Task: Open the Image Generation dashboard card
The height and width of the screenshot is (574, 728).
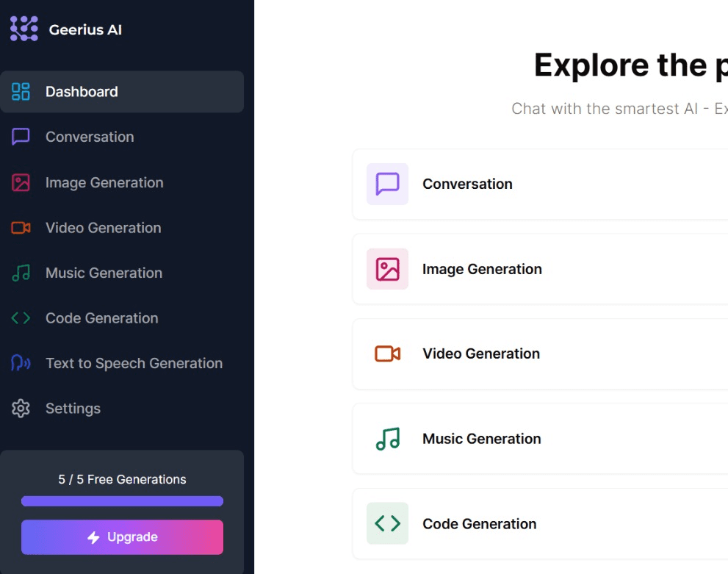Action: [x=540, y=269]
